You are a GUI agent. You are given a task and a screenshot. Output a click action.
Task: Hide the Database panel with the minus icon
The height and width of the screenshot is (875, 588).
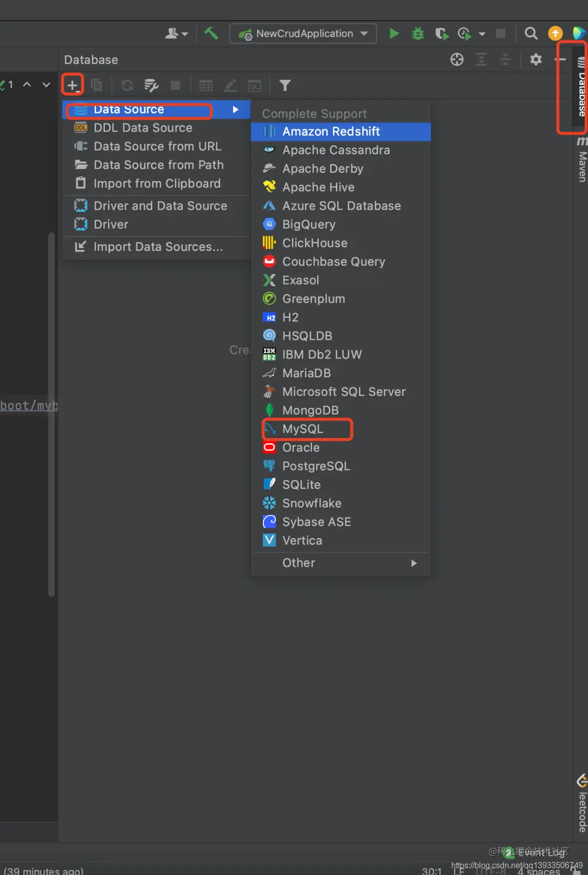click(x=560, y=59)
